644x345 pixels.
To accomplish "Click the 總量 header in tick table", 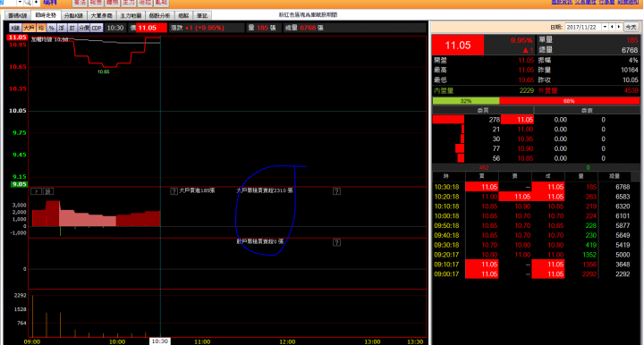I will (614, 176).
